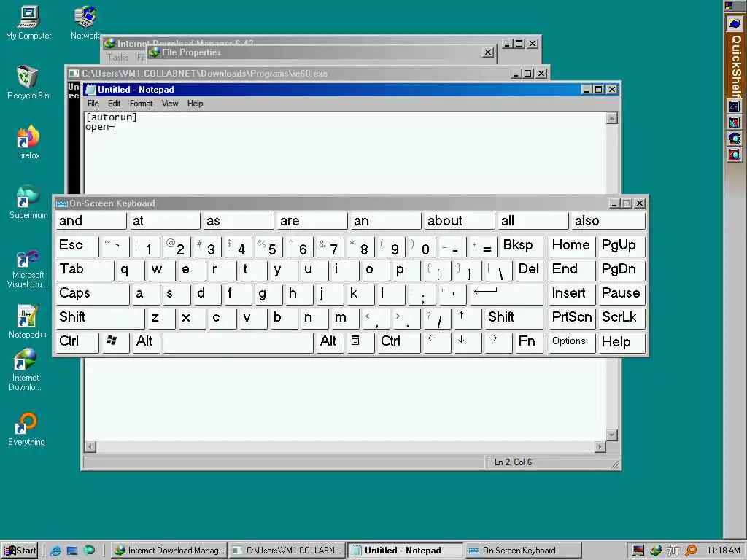Viewport: 747px width, 560px height.
Task: Click Notepad horizontal scrollbar right arrow
Action: 601,447
